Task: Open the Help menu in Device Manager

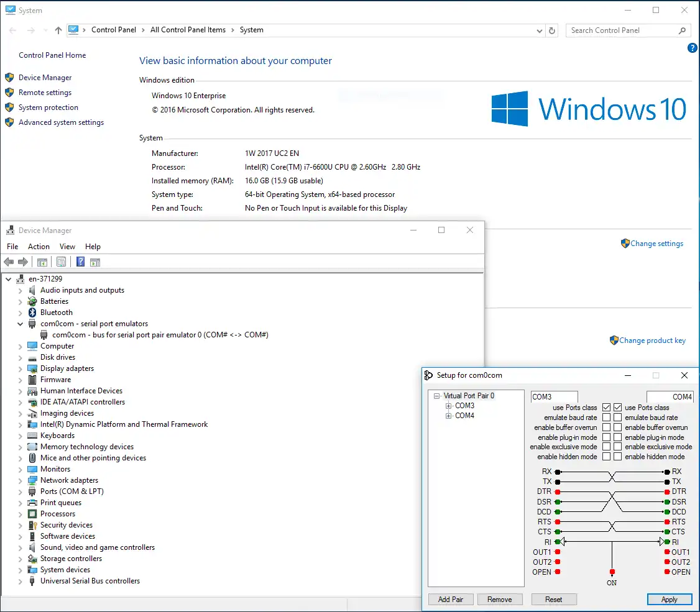Action: tap(93, 247)
